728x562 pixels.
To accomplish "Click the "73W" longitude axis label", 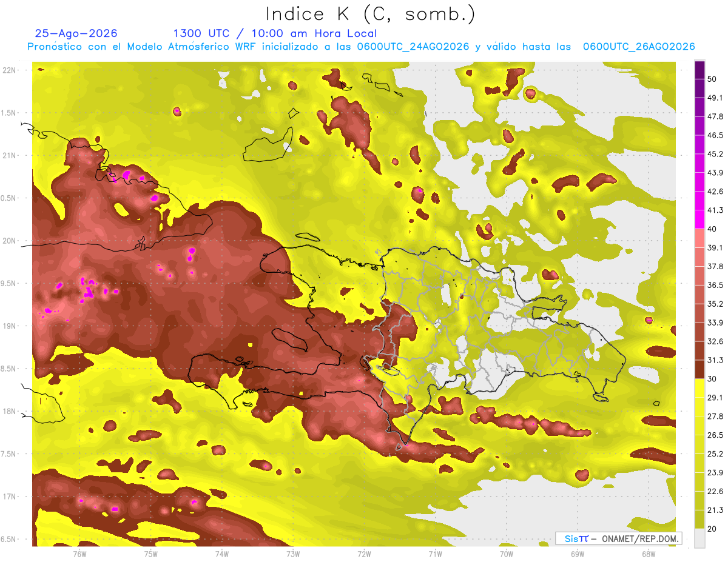I will (293, 554).
